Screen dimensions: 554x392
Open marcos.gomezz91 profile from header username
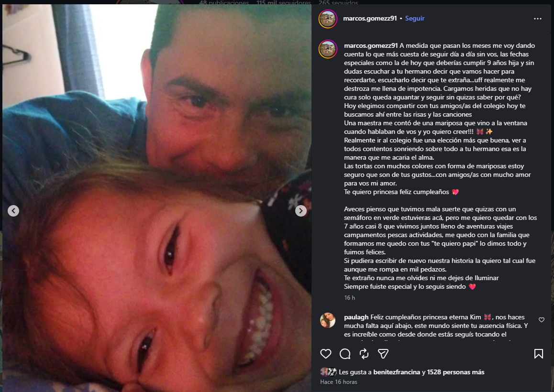(370, 18)
